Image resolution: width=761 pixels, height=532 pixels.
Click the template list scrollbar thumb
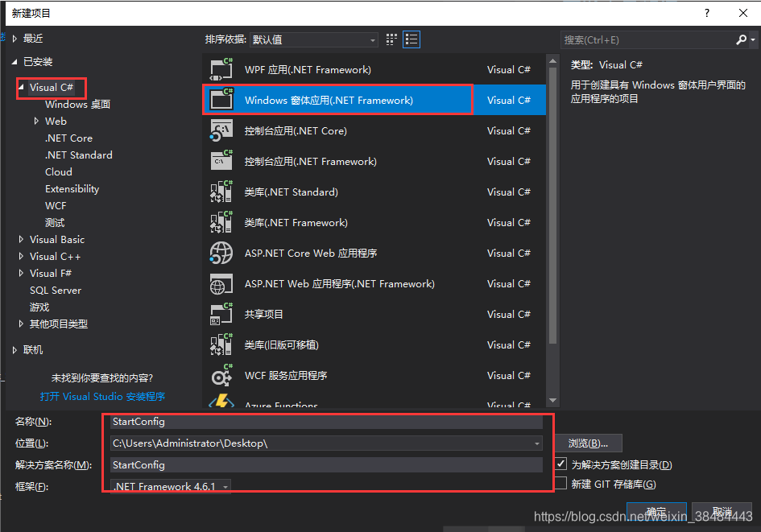[x=552, y=205]
